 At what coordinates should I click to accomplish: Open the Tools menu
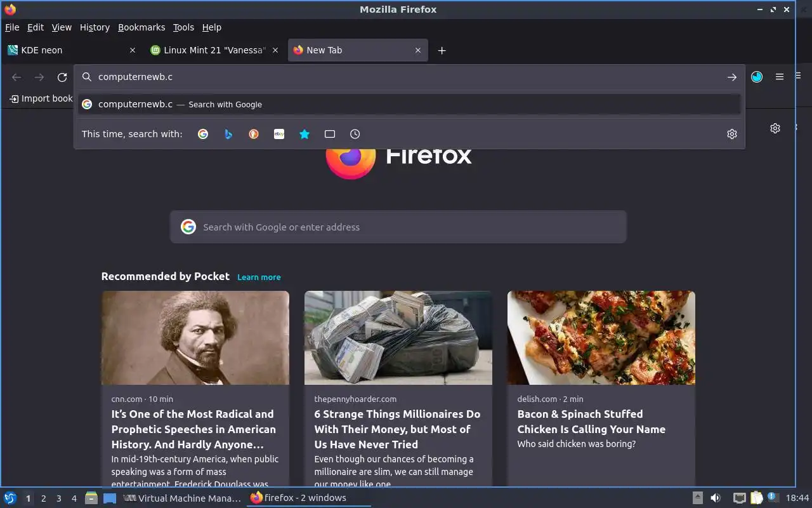pyautogui.click(x=183, y=27)
